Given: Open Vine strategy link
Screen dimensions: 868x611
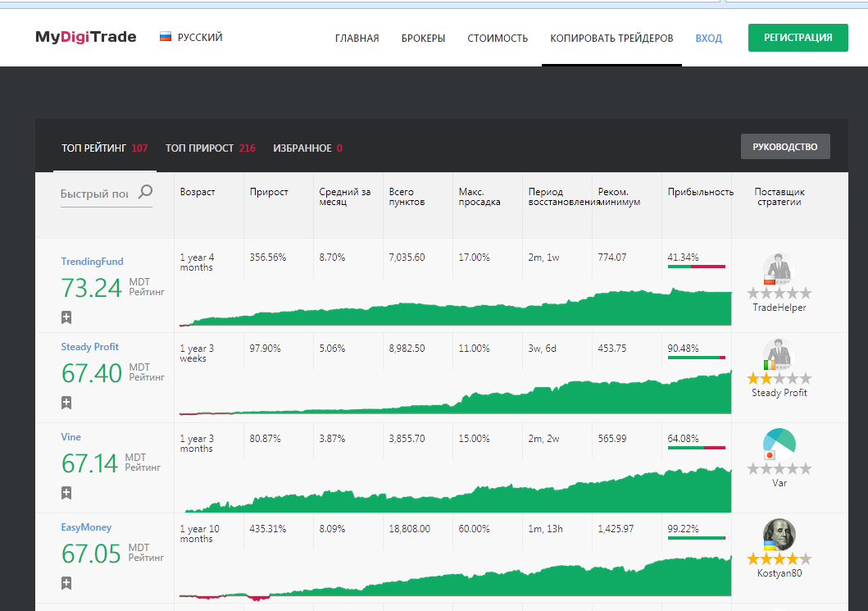Looking at the screenshot, I should pyautogui.click(x=70, y=437).
